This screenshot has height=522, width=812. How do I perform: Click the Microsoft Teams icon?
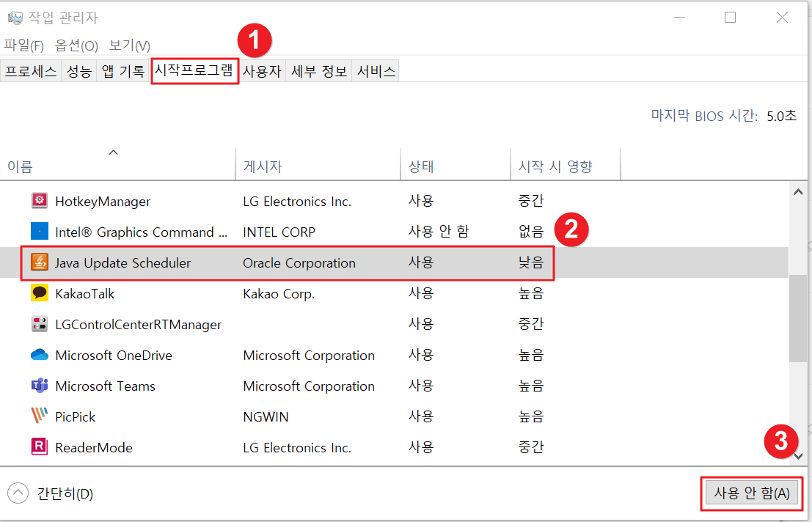click(40, 386)
